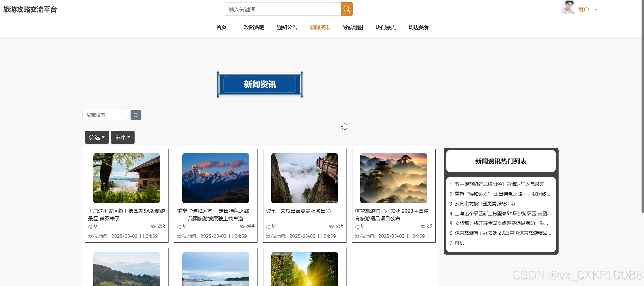Open hot list entry 文旅部 消费促进活动
The height and width of the screenshot is (286, 644).
coord(501,223)
